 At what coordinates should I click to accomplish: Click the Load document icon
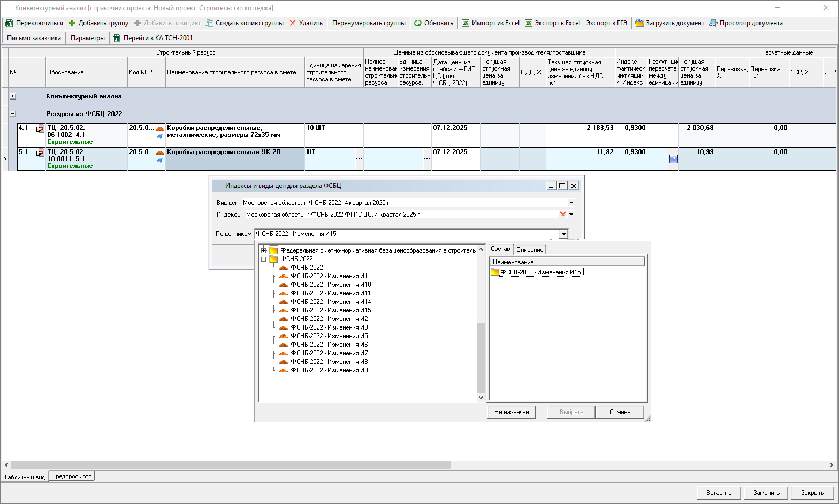(x=639, y=23)
